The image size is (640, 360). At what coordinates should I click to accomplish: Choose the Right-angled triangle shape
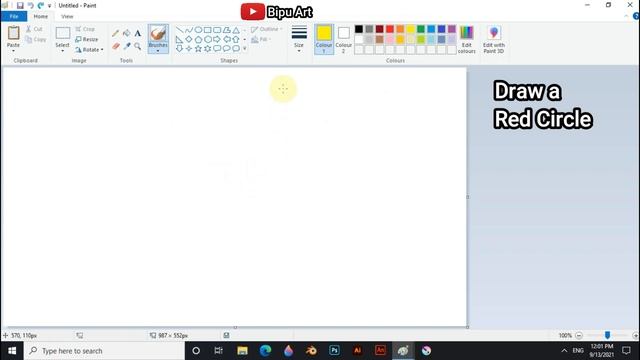pyautogui.click(x=179, y=39)
